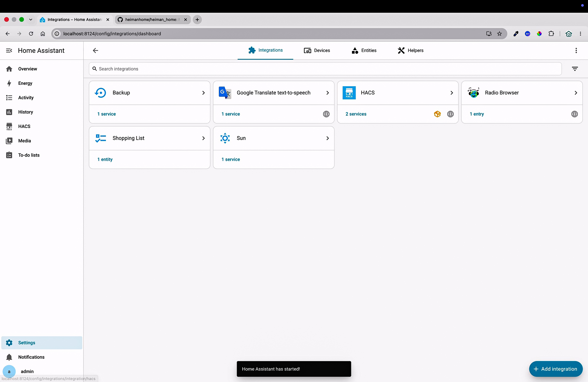Screen dimensions: 588x382
Task: Switch to the Integrations tab
Action: (x=265, y=50)
